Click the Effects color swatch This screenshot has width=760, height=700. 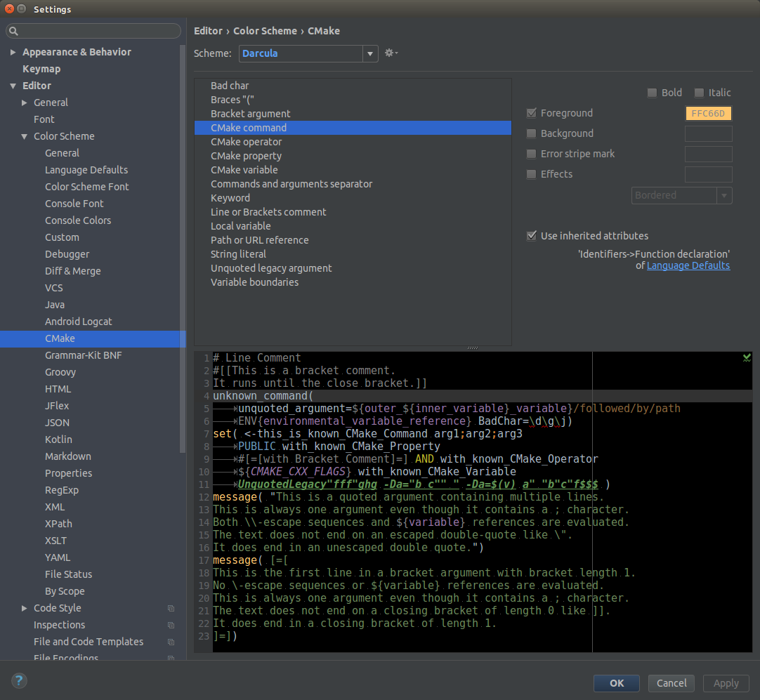(x=708, y=174)
